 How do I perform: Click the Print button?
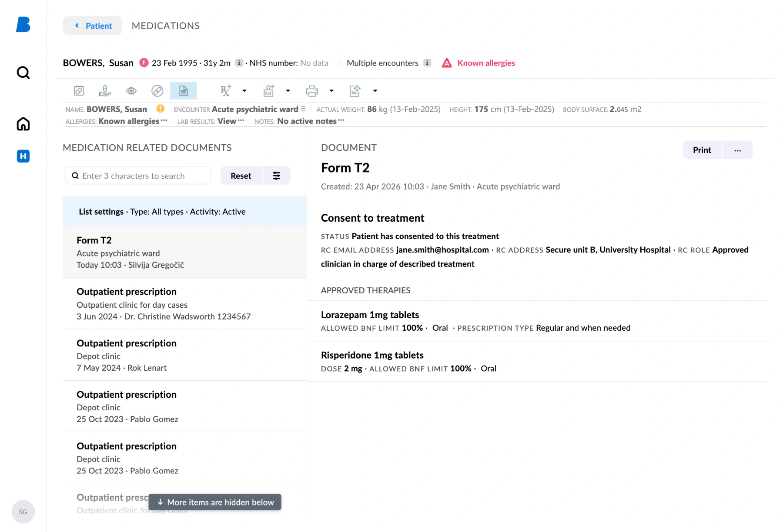(702, 150)
